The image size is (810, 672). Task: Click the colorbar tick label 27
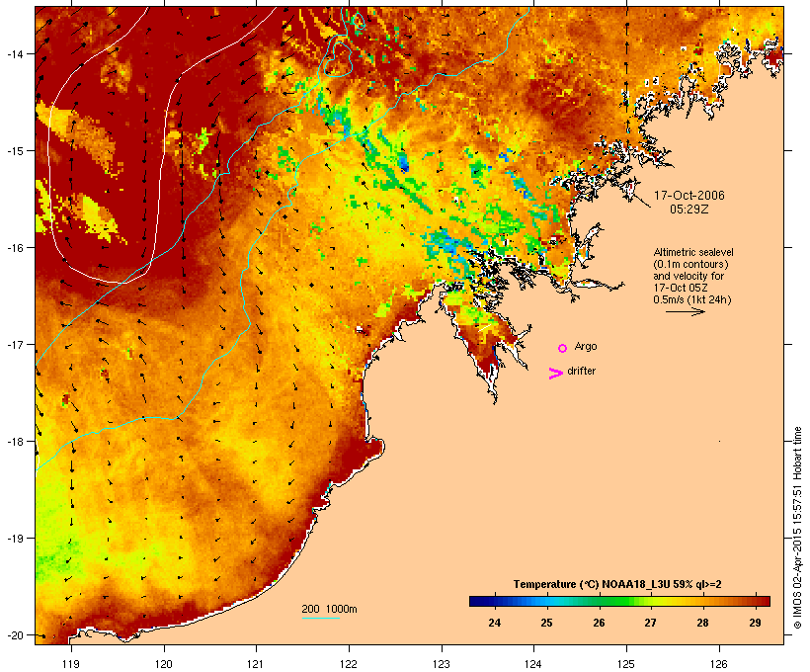coord(650,623)
